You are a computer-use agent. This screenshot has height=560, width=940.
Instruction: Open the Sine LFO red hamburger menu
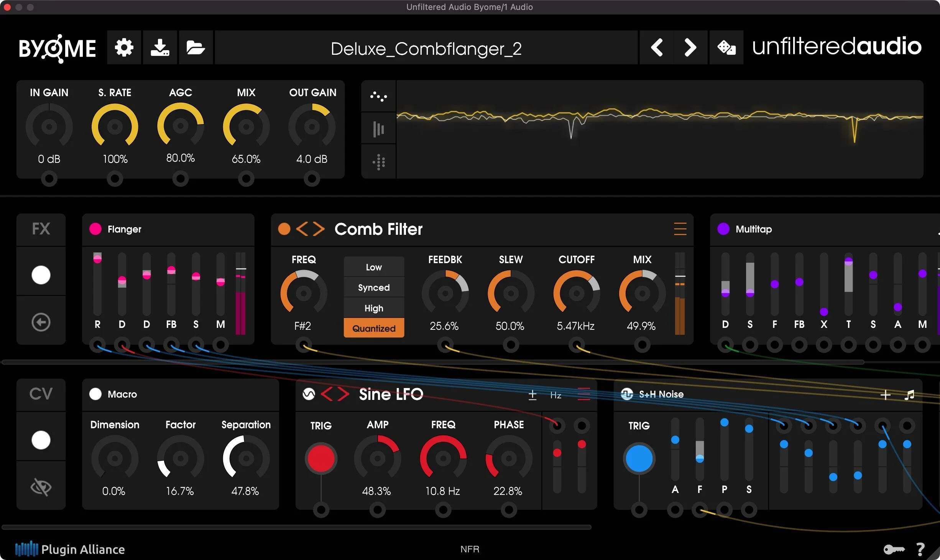(583, 394)
